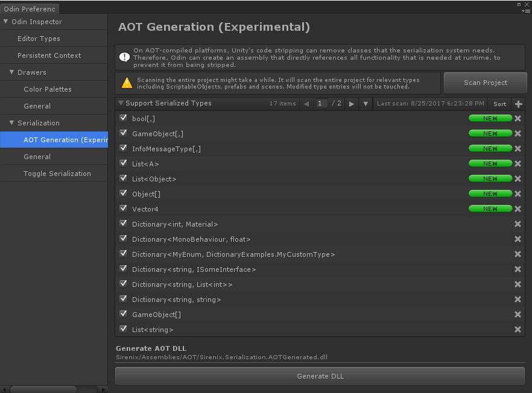Click the sidebar scrollbar right arrow
The height and width of the screenshot is (393, 532).
pyautogui.click(x=104, y=389)
